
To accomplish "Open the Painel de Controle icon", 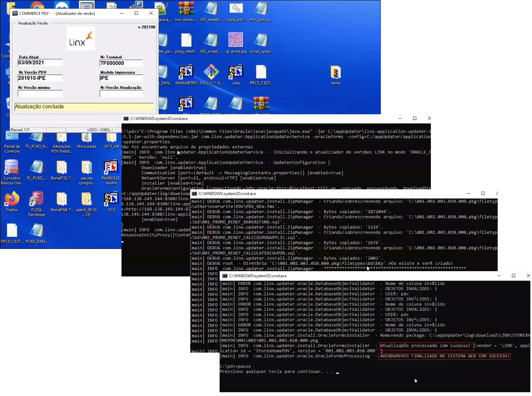I will [x=12, y=141].
